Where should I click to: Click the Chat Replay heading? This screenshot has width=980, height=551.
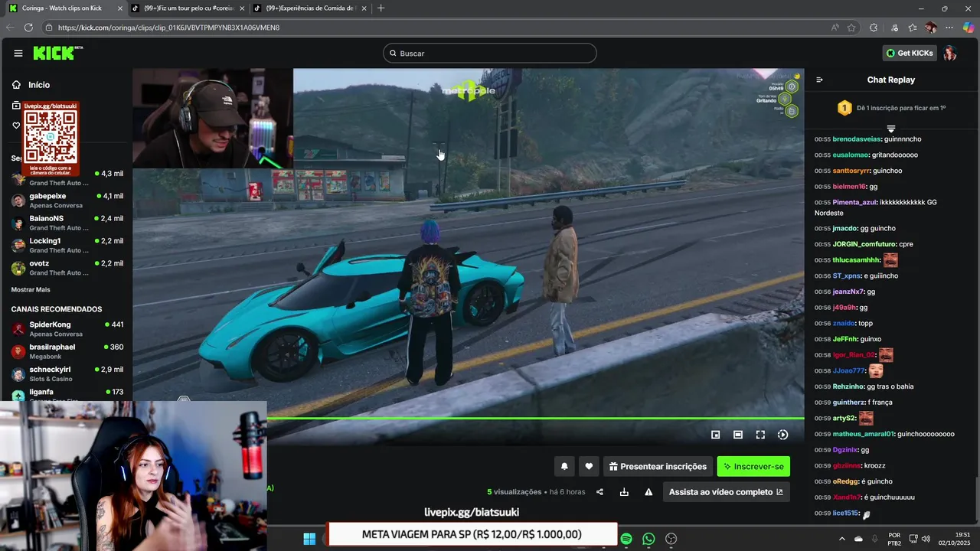[x=890, y=80]
